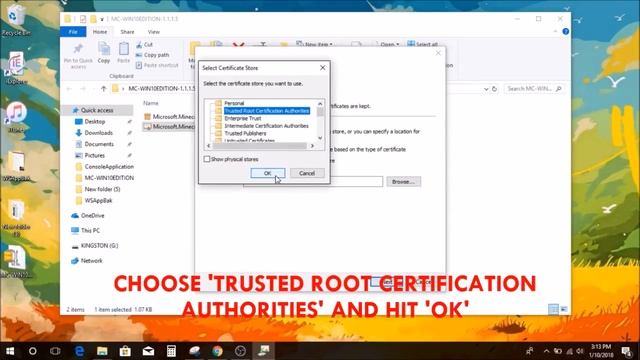640x360 pixels.
Task: Click the Up folder arrow in Explorer
Action: [104, 89]
